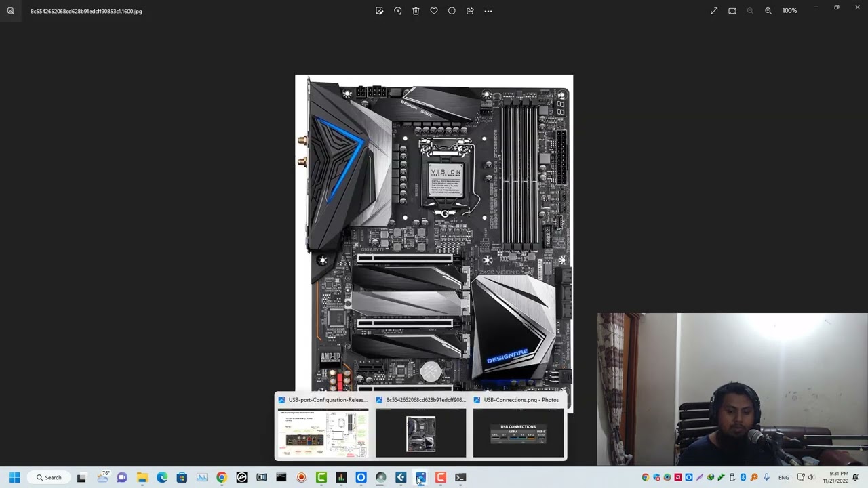Open notifications bell in system tray
Viewport: 868px width, 488px height.
point(856,477)
